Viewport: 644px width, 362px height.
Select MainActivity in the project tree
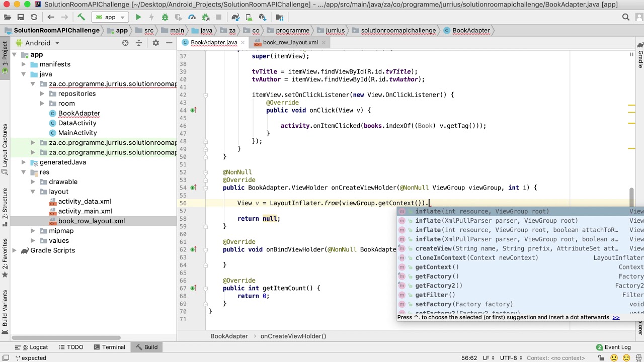[77, 133]
